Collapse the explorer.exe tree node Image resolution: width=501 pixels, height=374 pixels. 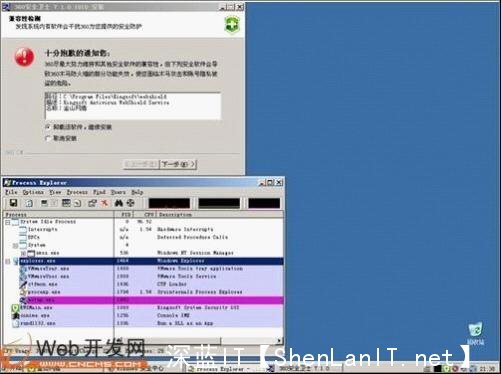(7, 261)
